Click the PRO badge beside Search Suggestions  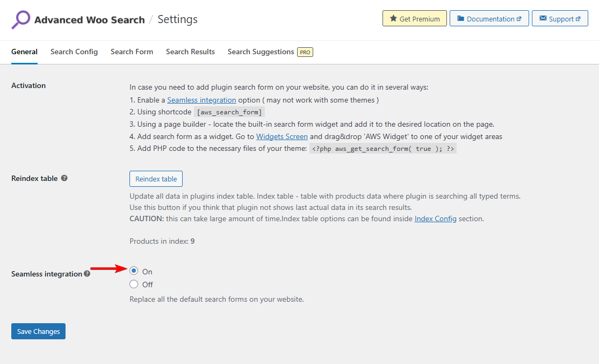[x=305, y=52]
